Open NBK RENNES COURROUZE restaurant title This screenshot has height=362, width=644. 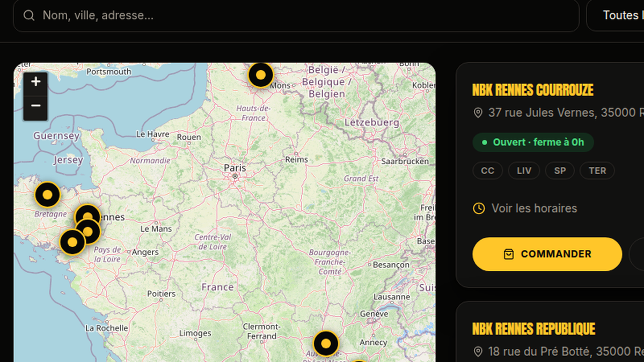[x=533, y=90]
